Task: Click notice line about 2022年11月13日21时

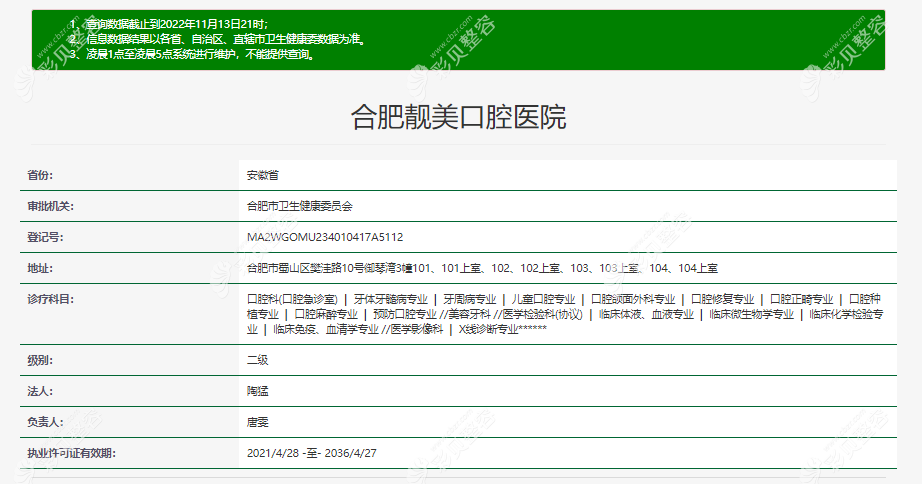Action: click(x=169, y=24)
